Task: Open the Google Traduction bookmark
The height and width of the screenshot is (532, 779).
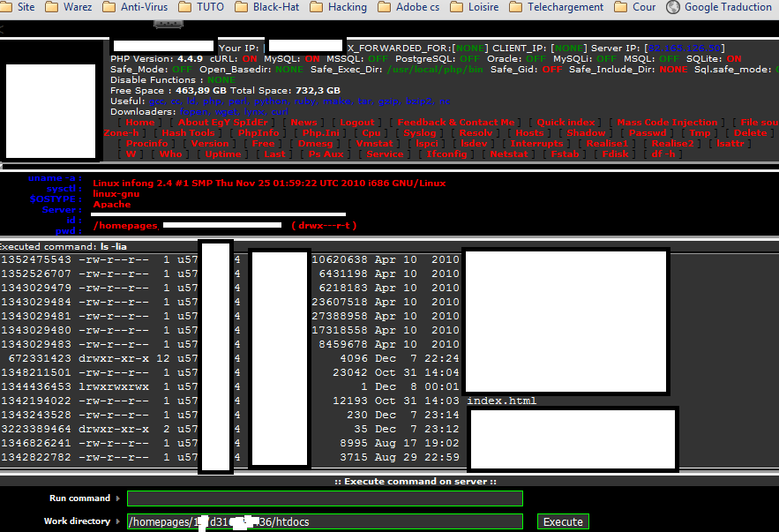Action: click(719, 7)
